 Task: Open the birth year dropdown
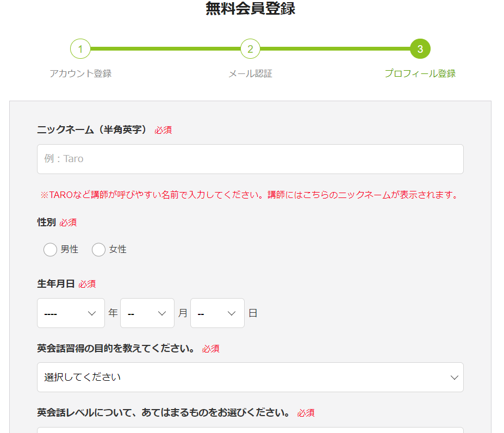click(71, 313)
